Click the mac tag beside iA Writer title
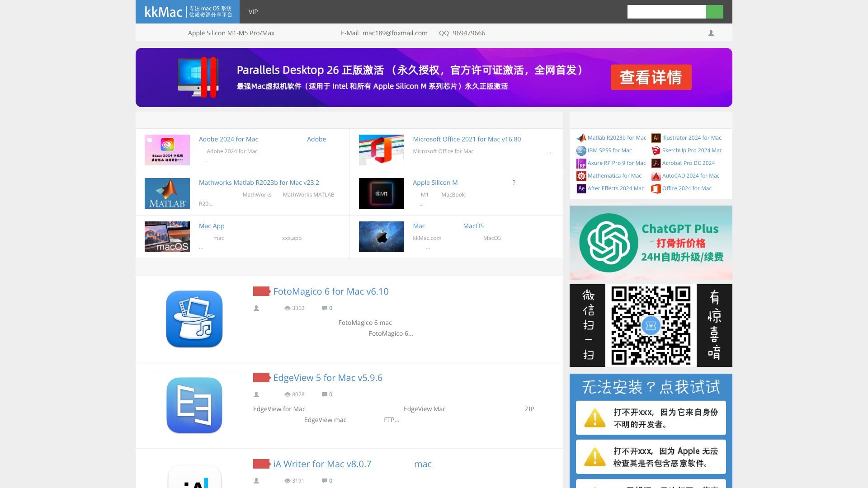The width and height of the screenshot is (868, 488). 423,464
